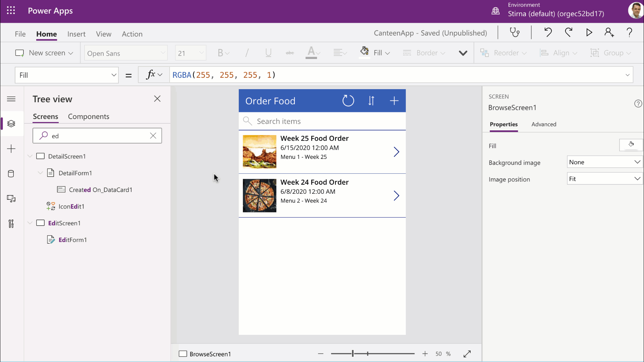Open the Background image None dropdown

click(605, 162)
